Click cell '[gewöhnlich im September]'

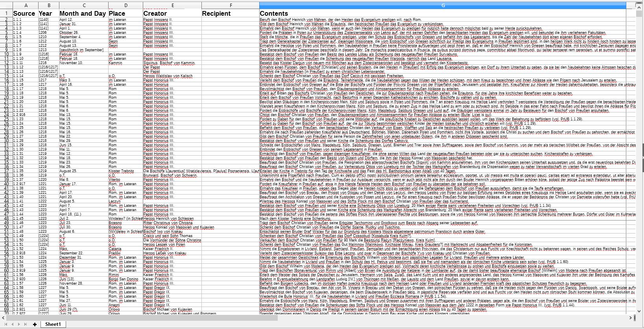pyautogui.click(x=84, y=50)
